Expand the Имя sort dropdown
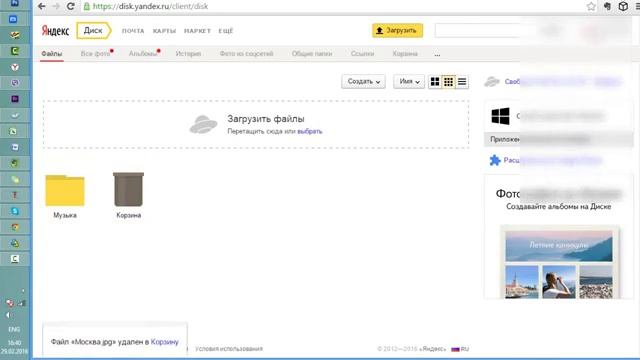The height and width of the screenshot is (360, 640). [x=409, y=82]
